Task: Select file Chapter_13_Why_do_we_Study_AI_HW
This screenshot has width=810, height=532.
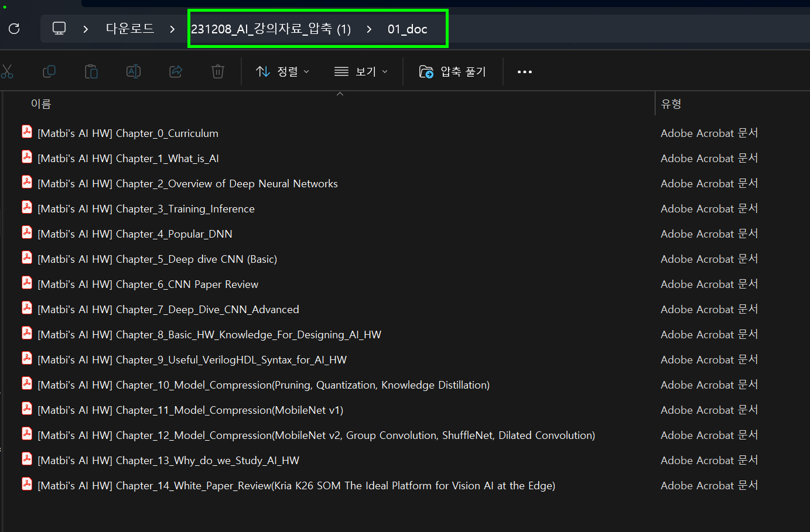Action: 168,461
